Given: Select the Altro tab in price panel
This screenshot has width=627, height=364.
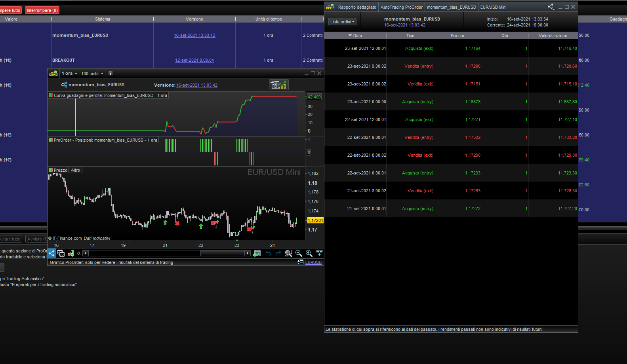Looking at the screenshot, I should [x=75, y=170].
